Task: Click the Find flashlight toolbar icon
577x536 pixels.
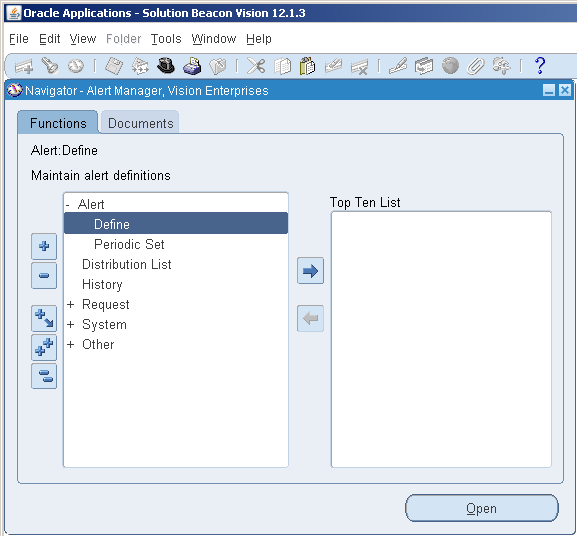Action: (x=50, y=66)
